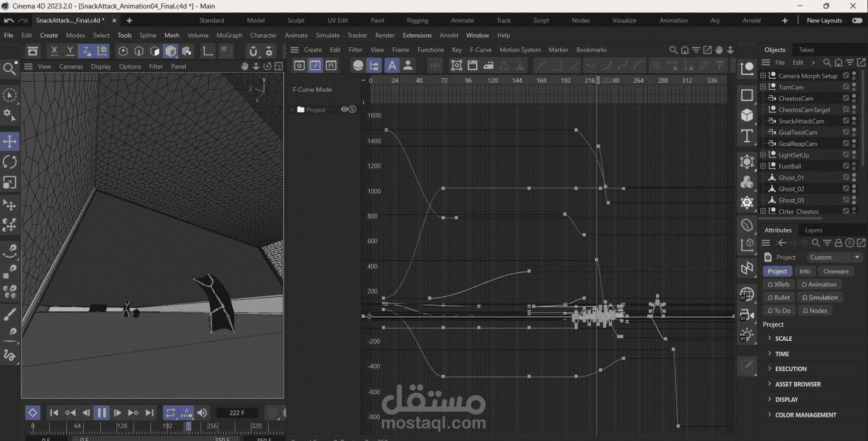Pause the animation playback
This screenshot has height=441, width=868.
coord(102,413)
